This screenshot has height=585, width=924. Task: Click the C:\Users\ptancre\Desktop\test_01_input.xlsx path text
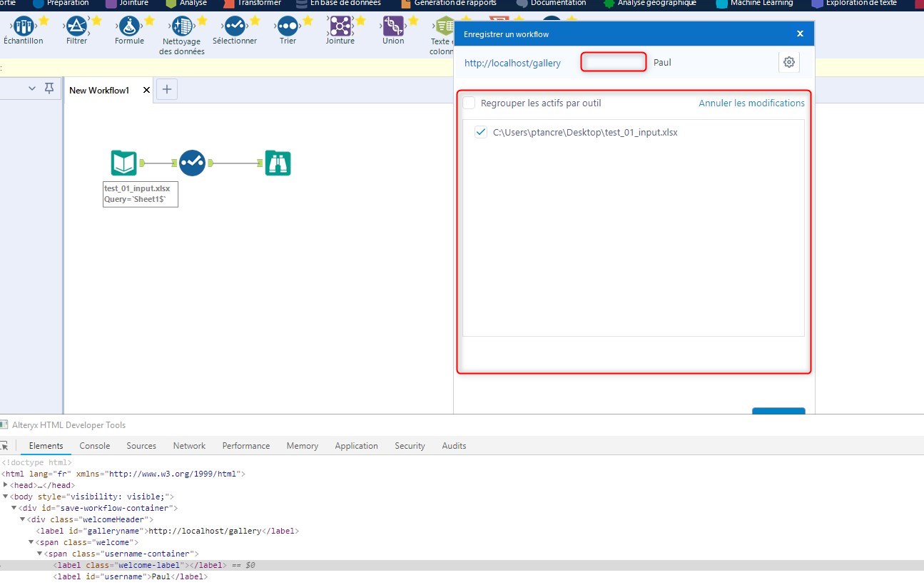click(x=585, y=132)
